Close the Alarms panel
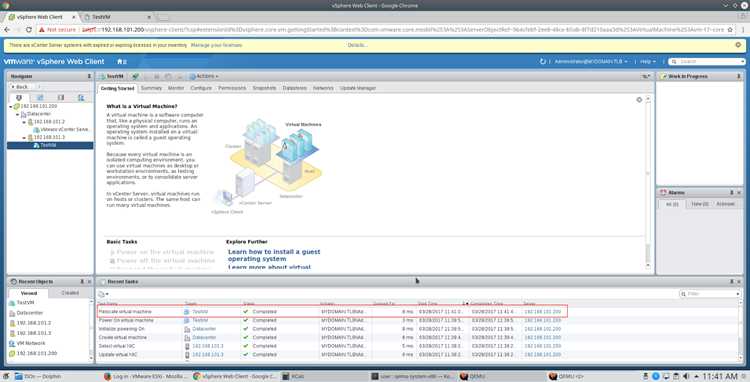The height and width of the screenshot is (382, 750). pyautogui.click(x=739, y=193)
